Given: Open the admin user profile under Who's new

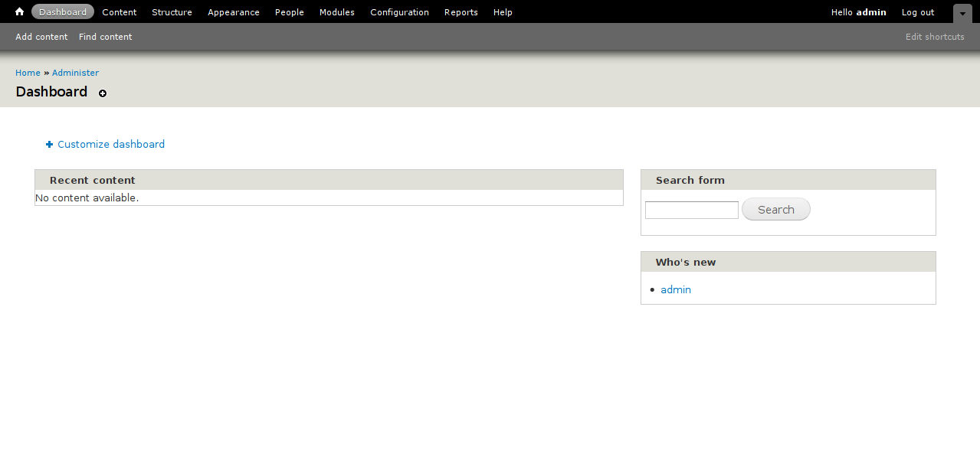Looking at the screenshot, I should pyautogui.click(x=675, y=289).
